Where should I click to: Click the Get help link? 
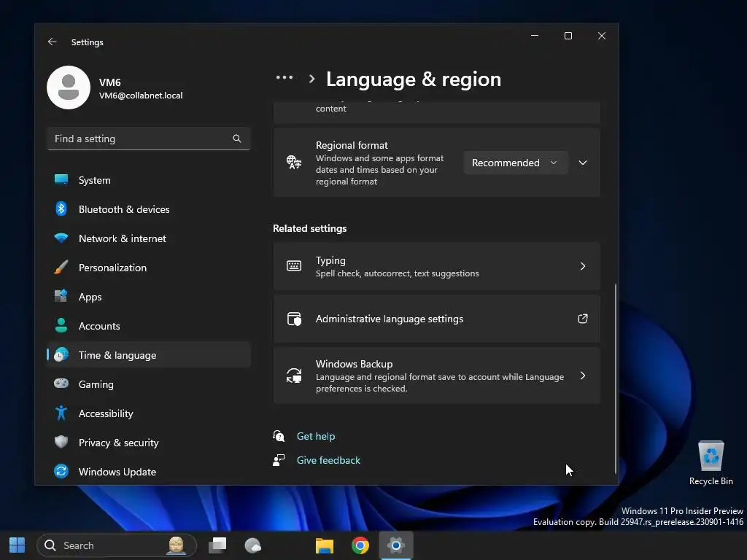(x=315, y=436)
